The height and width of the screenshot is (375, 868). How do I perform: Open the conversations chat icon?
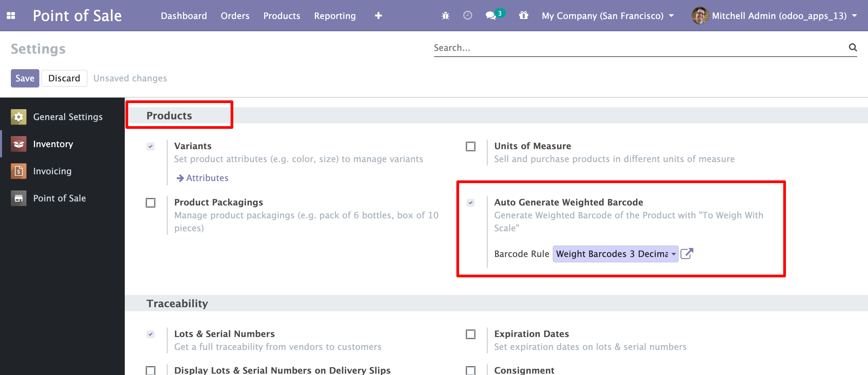491,16
